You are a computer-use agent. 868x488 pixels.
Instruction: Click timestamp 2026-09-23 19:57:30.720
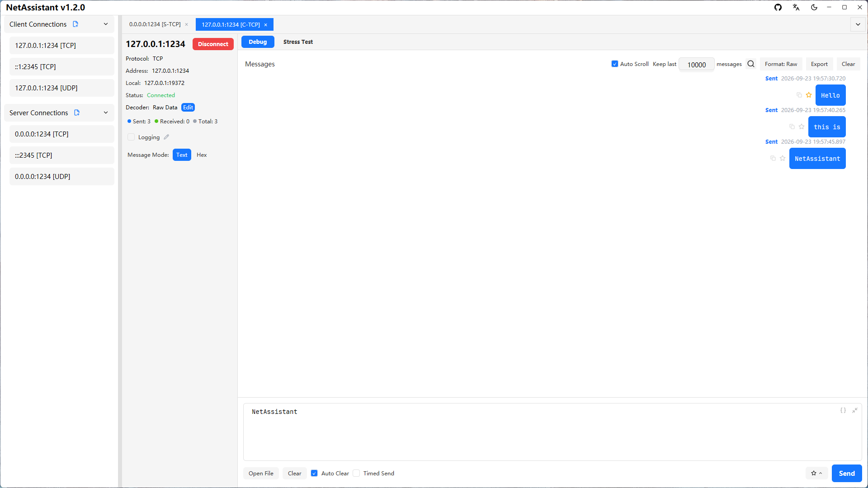[813, 78]
